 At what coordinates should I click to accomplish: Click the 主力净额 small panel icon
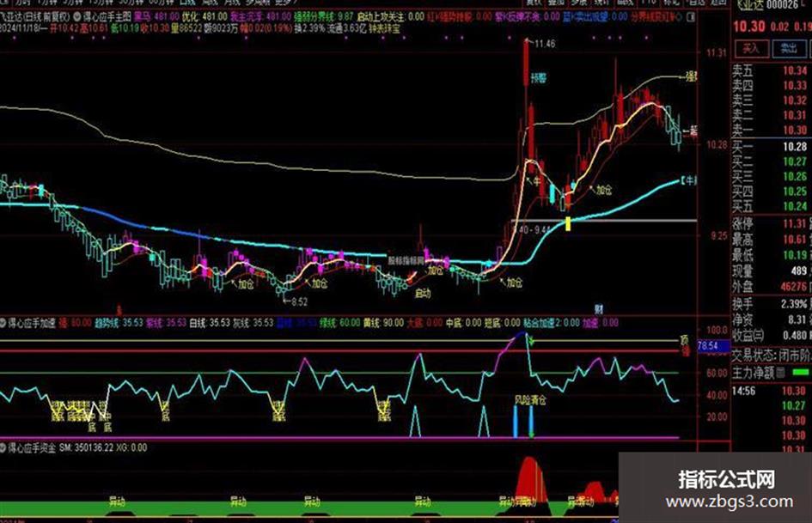781,372
